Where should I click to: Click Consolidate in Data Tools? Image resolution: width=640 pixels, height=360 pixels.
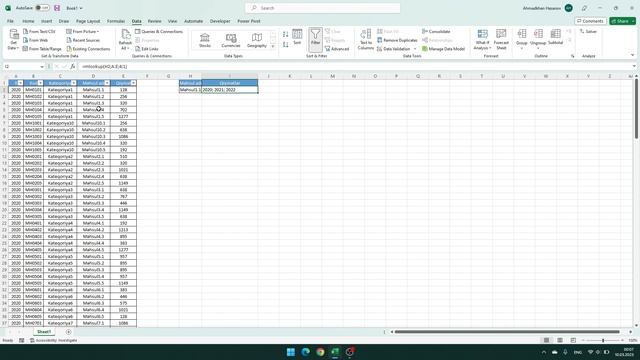click(436, 31)
